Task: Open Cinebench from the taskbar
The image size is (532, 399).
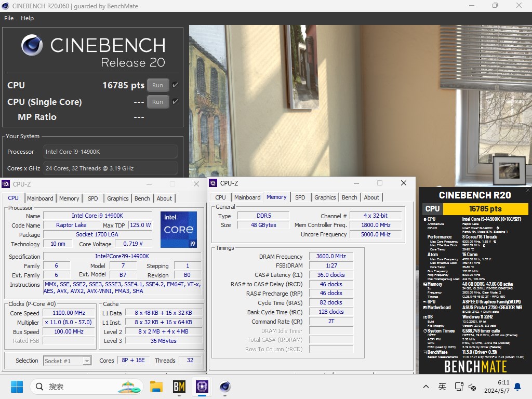Action: coord(224,387)
